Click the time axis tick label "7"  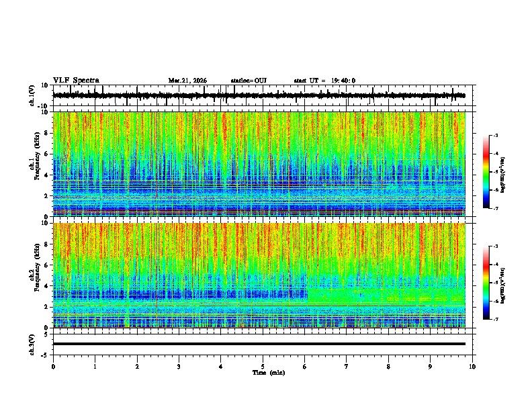click(347, 367)
